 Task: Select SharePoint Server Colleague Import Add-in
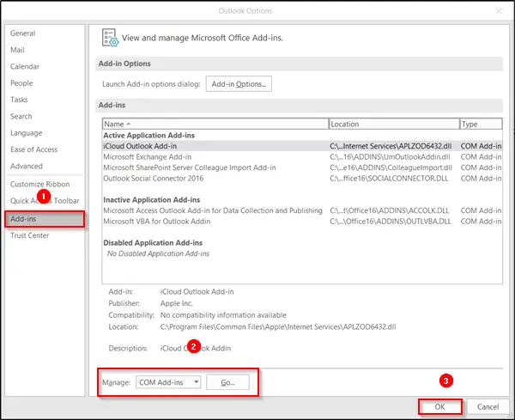click(302, 167)
